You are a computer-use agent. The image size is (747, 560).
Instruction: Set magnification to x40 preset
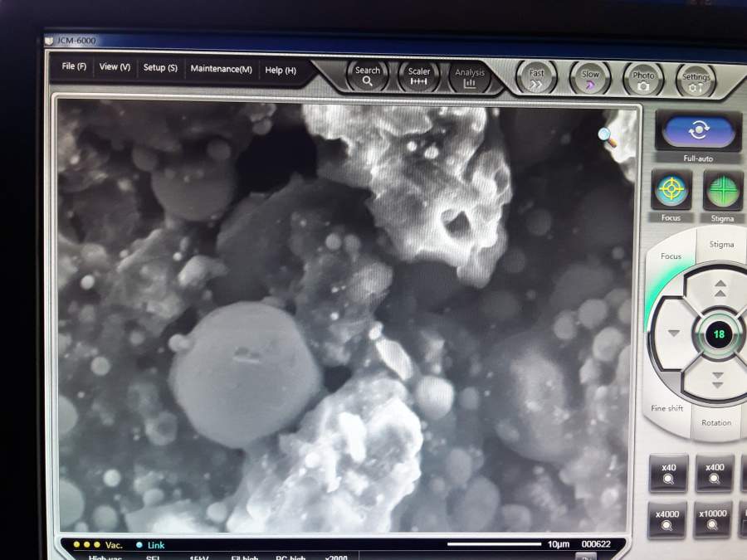[x=669, y=473]
